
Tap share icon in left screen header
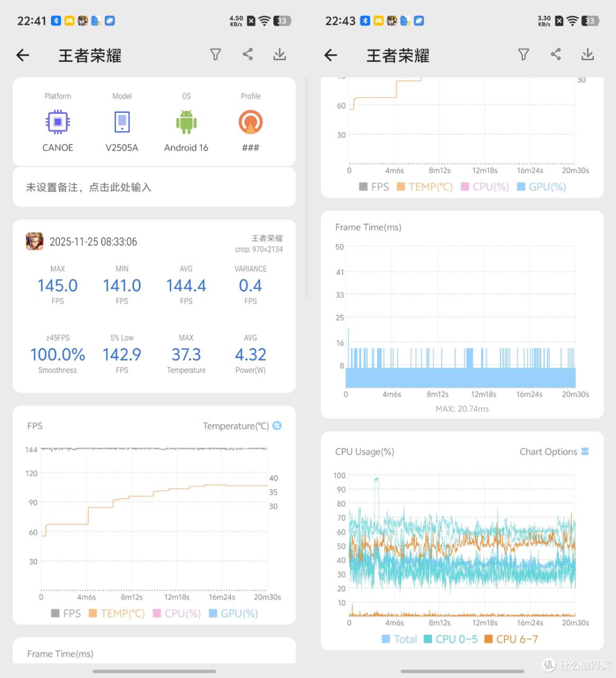click(x=248, y=54)
